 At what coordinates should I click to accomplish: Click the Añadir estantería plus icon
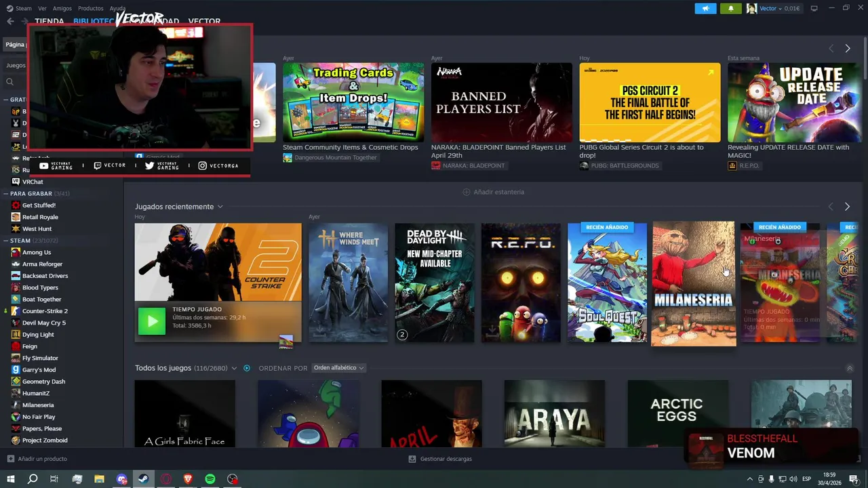tap(466, 192)
